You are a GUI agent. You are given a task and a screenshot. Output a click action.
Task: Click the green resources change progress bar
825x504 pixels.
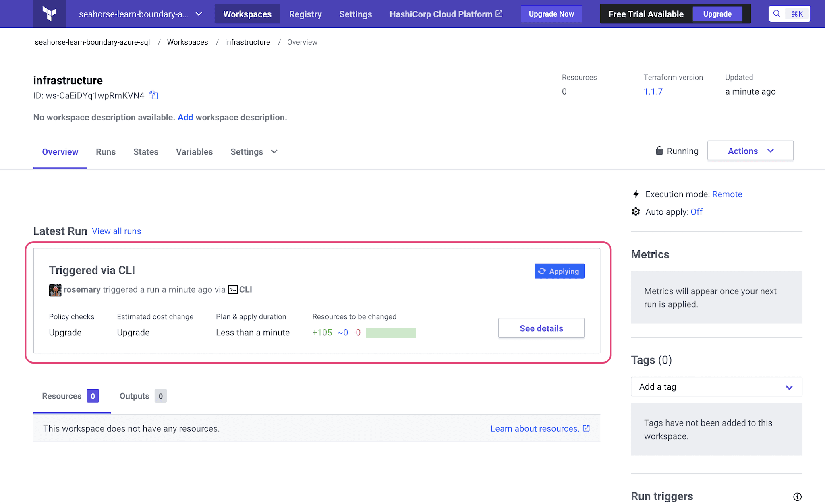(391, 333)
